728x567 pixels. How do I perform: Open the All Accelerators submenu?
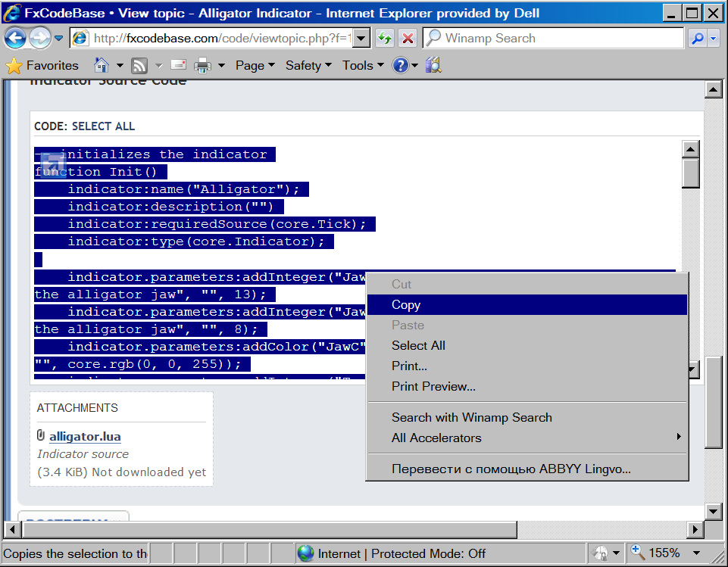pyautogui.click(x=527, y=438)
